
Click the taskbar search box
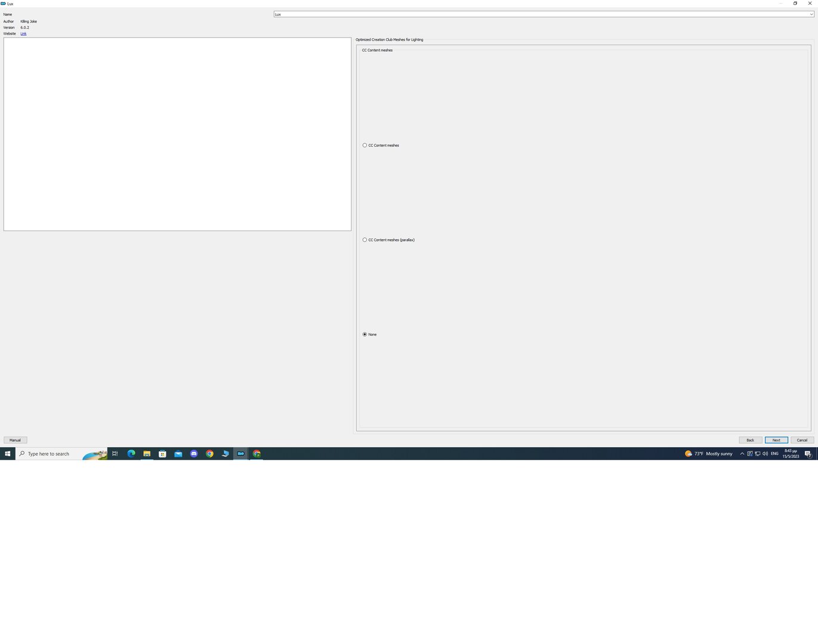pyautogui.click(x=61, y=454)
